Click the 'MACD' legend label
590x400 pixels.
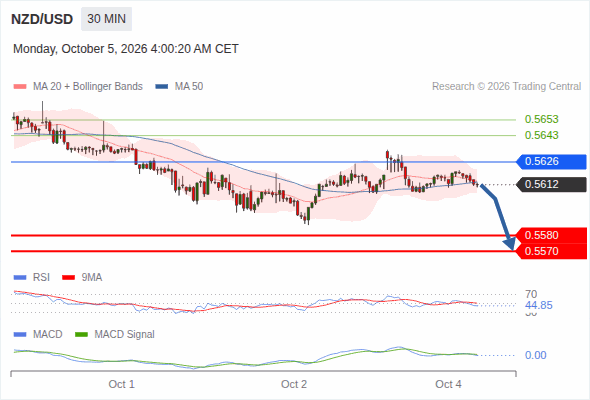(x=47, y=335)
